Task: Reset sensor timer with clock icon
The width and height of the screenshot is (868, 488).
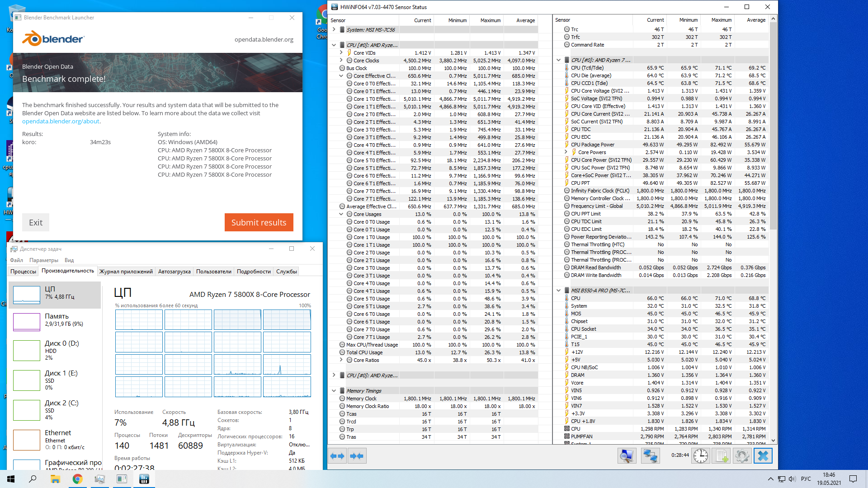Action: (701, 456)
